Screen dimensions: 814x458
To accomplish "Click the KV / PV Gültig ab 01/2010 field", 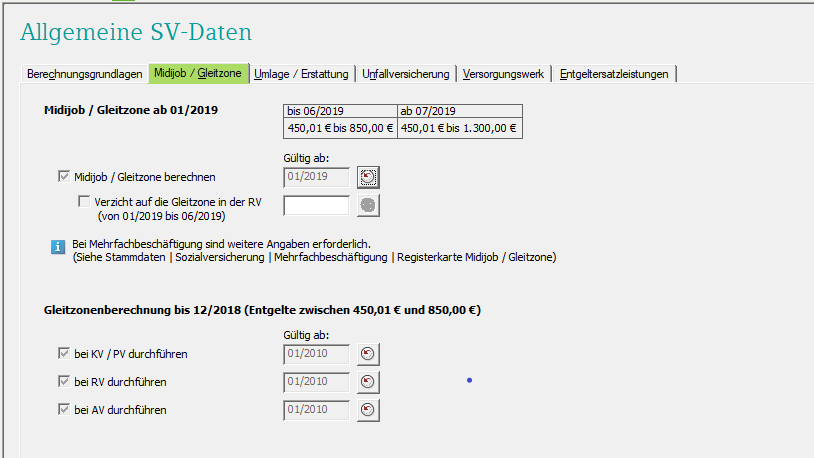I will click(316, 354).
